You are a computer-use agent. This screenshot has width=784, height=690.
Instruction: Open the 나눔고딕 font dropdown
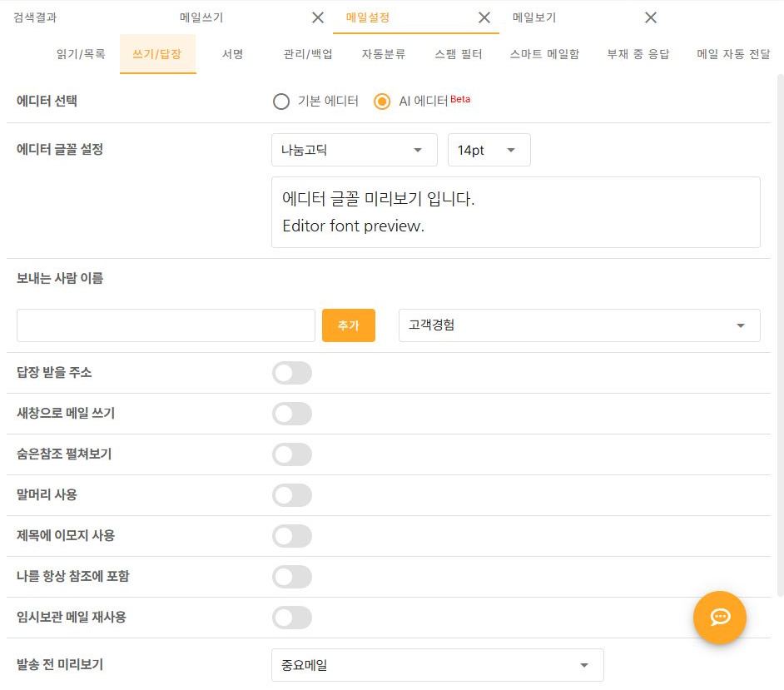point(355,150)
